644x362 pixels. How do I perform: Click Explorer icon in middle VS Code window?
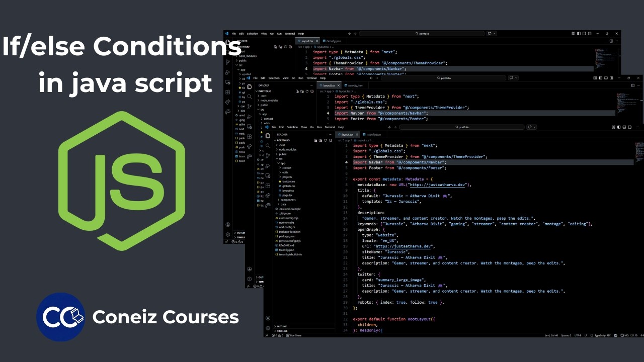click(250, 86)
